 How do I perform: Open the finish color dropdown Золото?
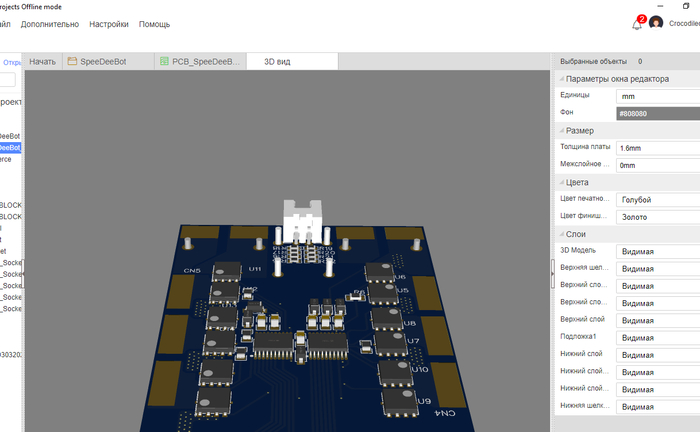click(x=658, y=217)
